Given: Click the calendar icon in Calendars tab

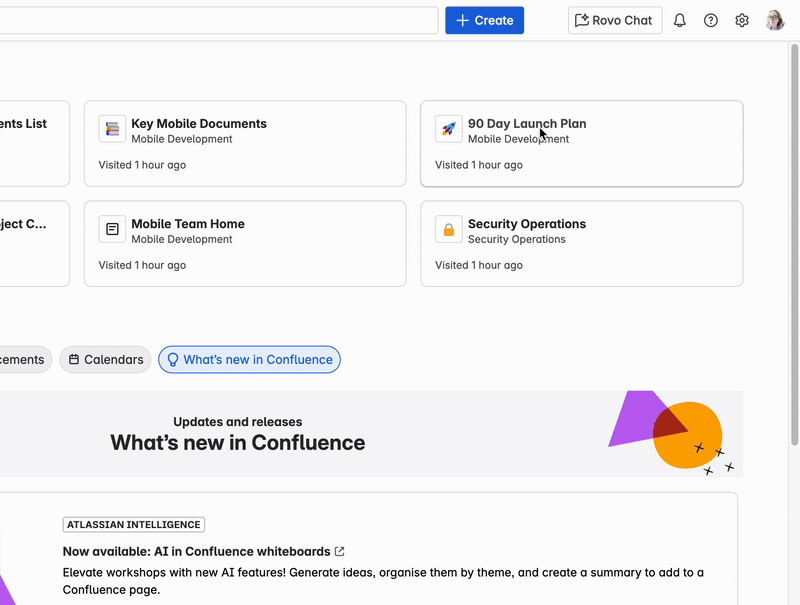Looking at the screenshot, I should point(74,360).
